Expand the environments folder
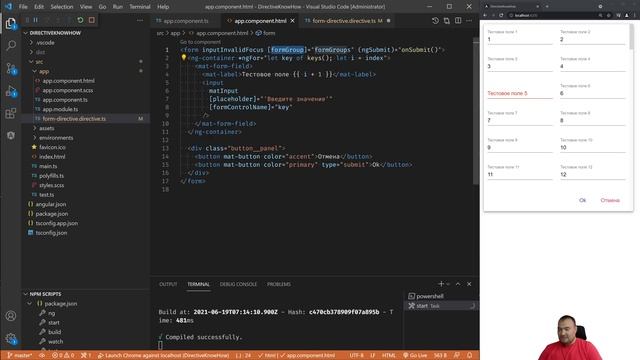 [x=56, y=138]
